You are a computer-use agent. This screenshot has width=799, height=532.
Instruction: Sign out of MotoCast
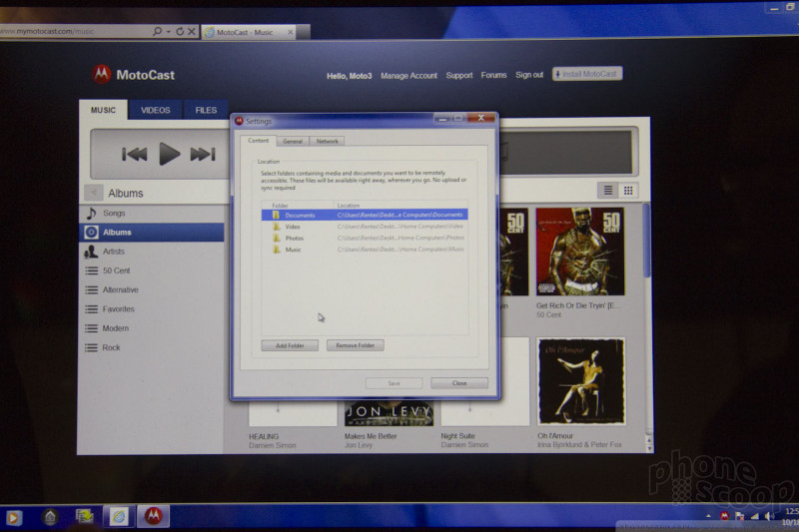[529, 75]
